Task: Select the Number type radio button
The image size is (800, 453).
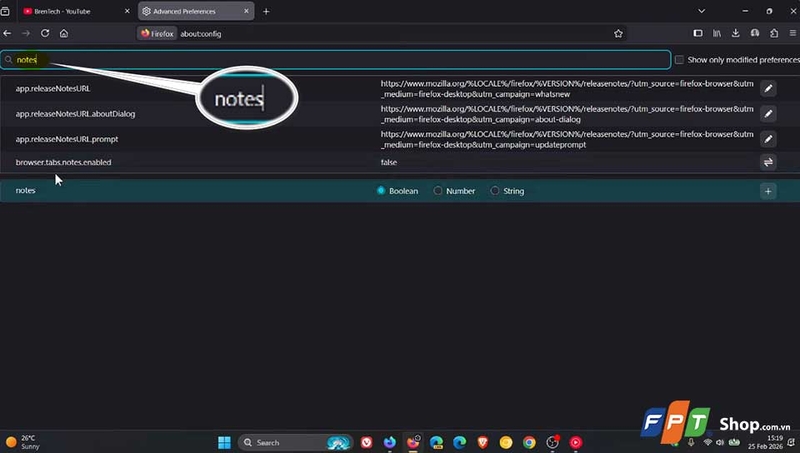Action: 438,191
